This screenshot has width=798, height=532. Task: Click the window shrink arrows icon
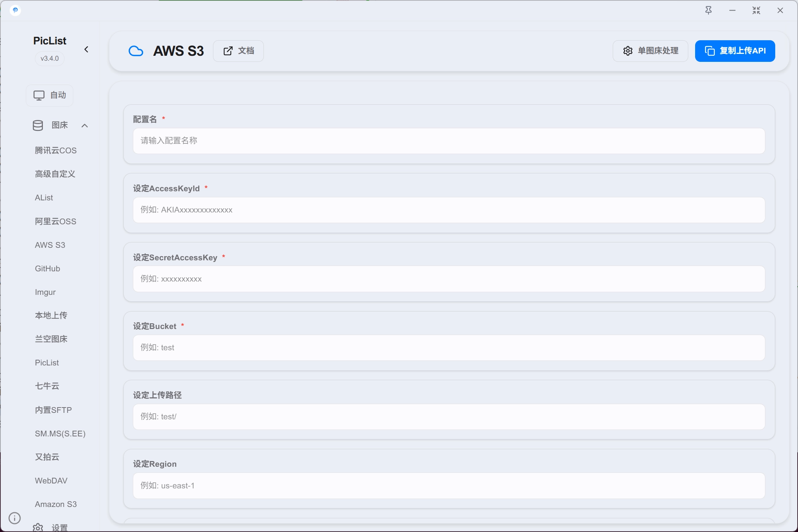[756, 10]
